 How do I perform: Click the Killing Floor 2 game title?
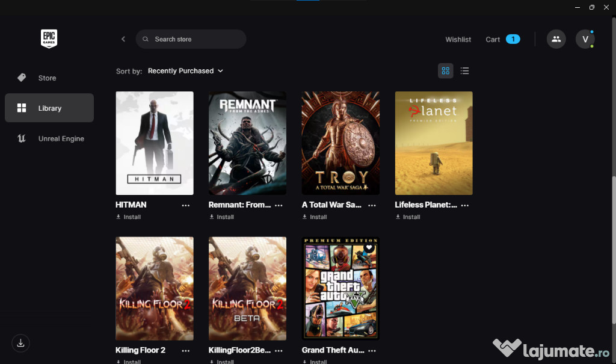[140, 350]
